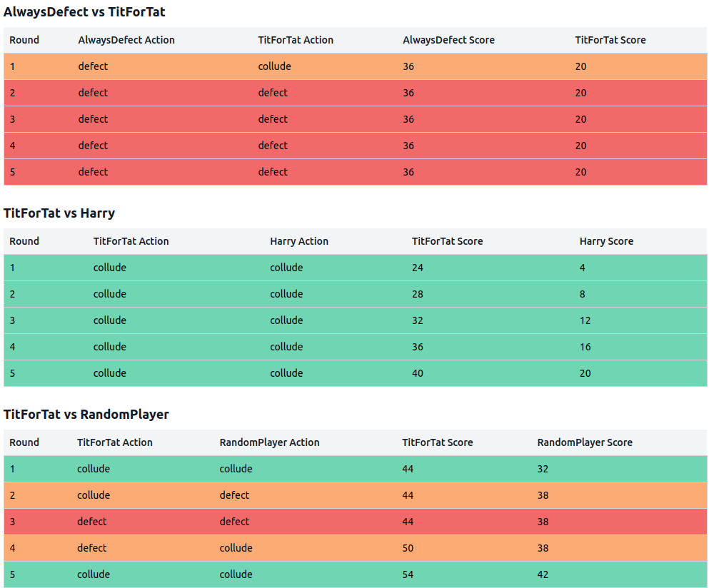709x588 pixels.
Task: Click TitForTat's score of 50 against RandomPlayer
Action: click(x=408, y=548)
